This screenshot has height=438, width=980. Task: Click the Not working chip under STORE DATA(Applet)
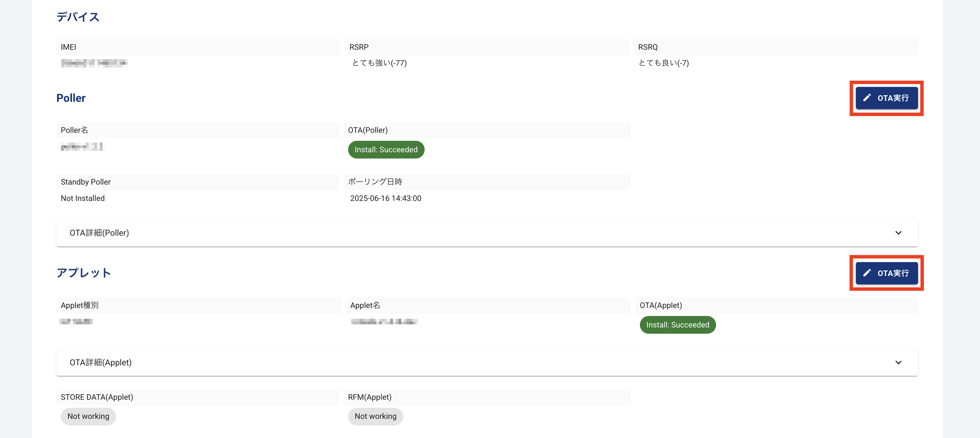point(88,416)
